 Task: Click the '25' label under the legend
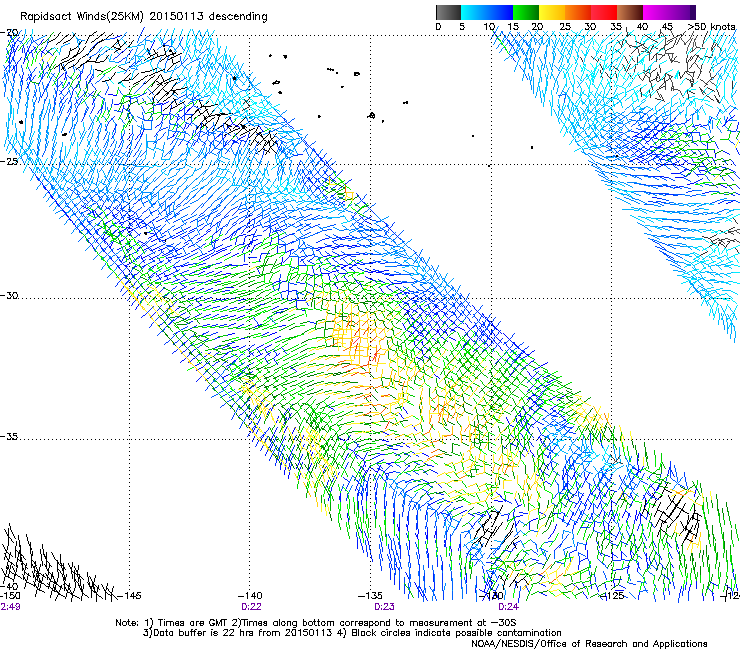(x=565, y=27)
